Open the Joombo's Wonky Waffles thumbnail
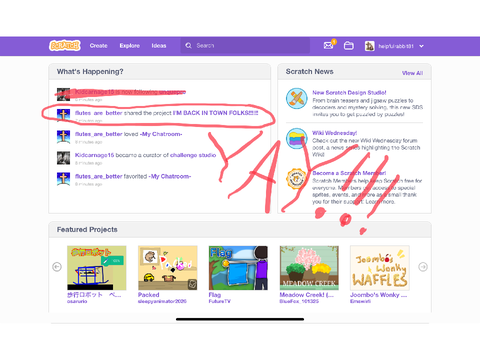This screenshot has width=480, height=360. [x=380, y=268]
